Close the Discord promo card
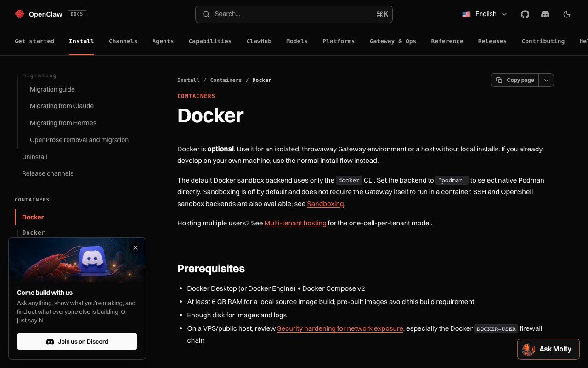Screen dimensions: 588x368 136,247
